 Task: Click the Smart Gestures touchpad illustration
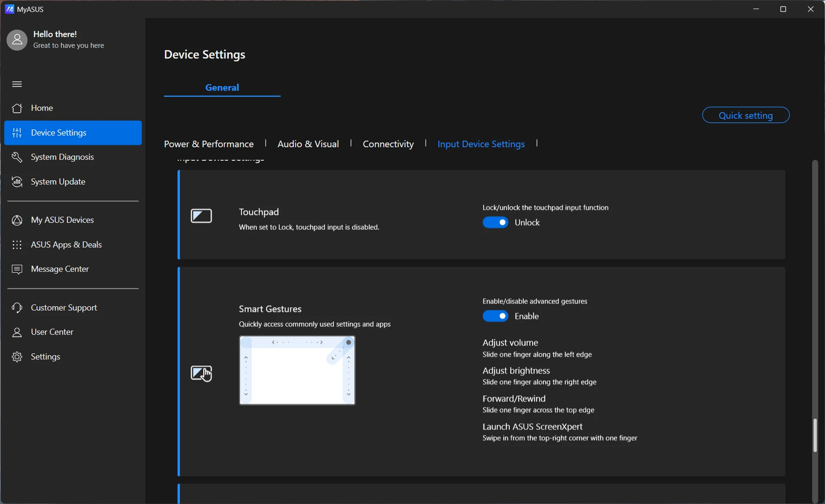(x=297, y=370)
